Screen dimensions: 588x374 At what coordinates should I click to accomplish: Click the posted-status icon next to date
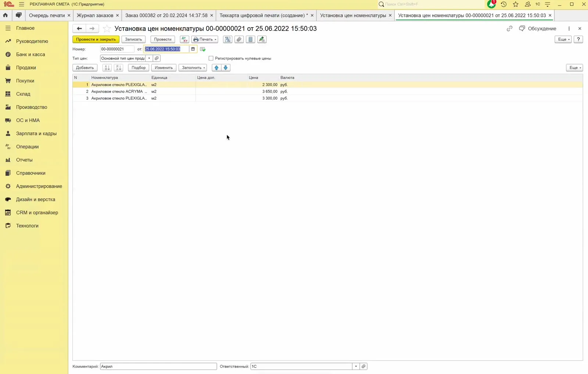[203, 49]
